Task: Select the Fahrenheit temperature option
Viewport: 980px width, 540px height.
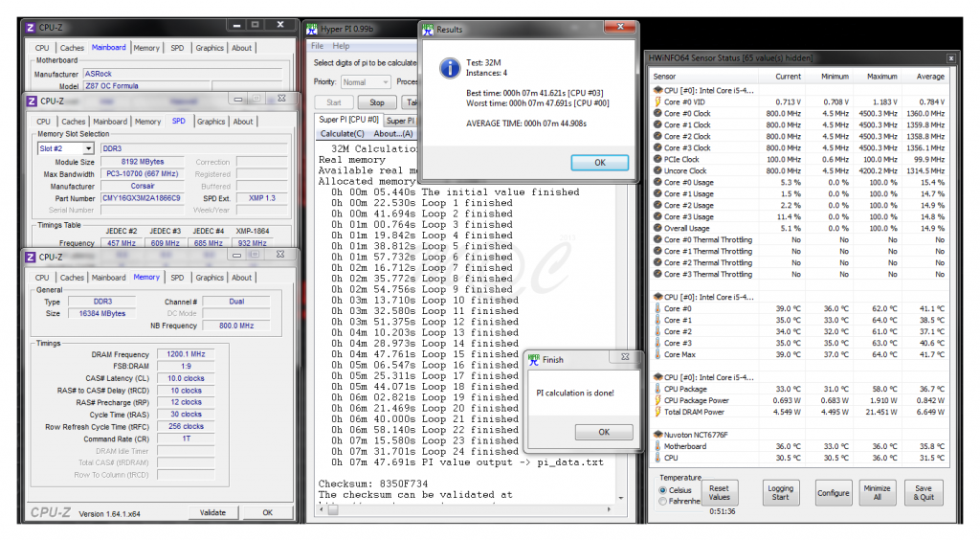Action: coord(664,502)
